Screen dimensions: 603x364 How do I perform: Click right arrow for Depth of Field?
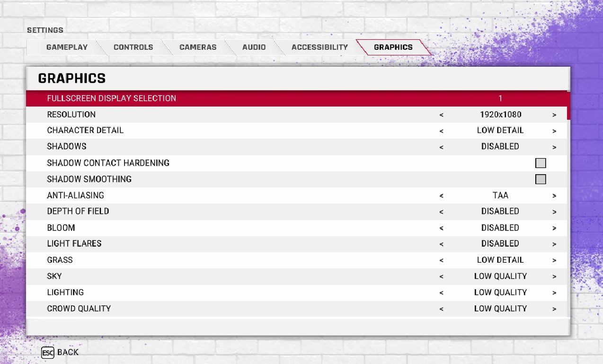[x=554, y=212]
